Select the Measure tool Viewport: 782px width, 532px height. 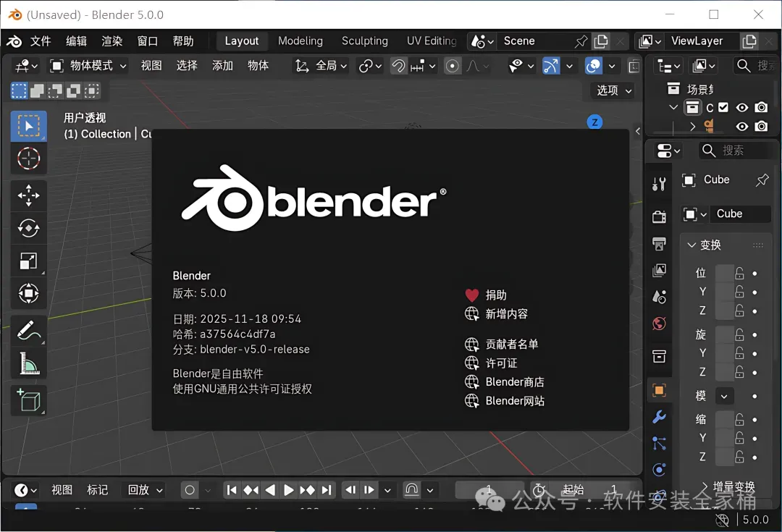pos(28,363)
